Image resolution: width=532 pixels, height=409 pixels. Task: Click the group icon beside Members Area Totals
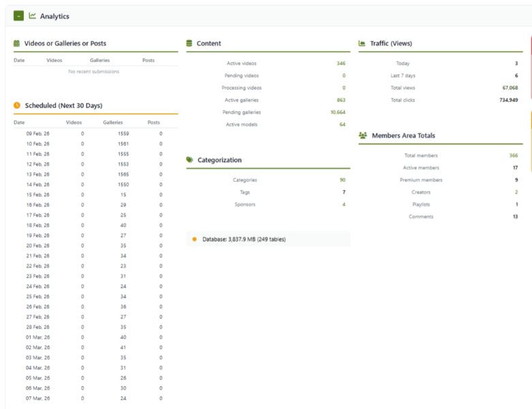[363, 136]
